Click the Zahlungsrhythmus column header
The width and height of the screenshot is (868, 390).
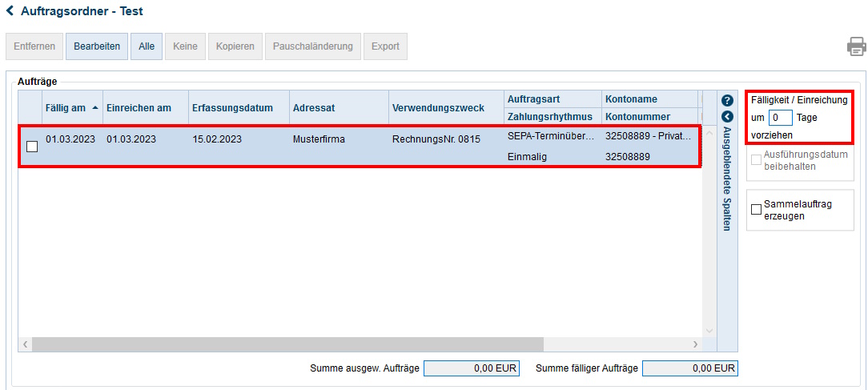coord(553,117)
